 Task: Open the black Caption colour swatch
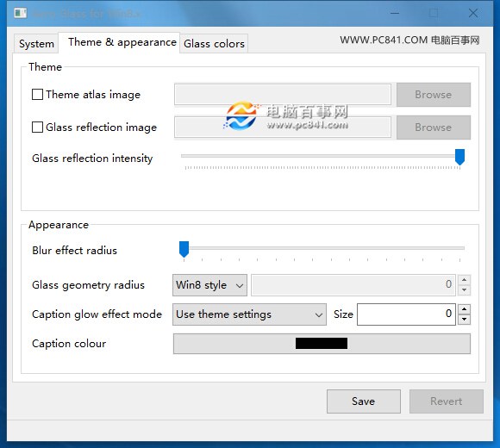point(322,344)
